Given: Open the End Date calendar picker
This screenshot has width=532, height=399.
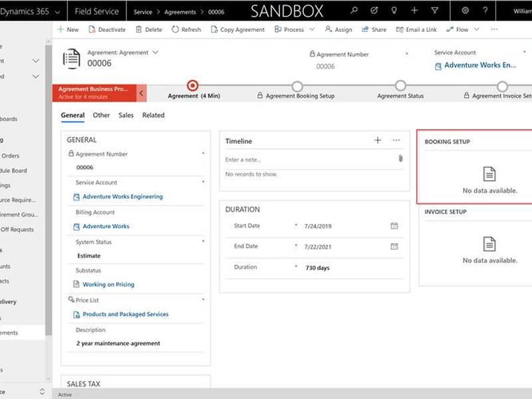Looking at the screenshot, I should pos(394,247).
